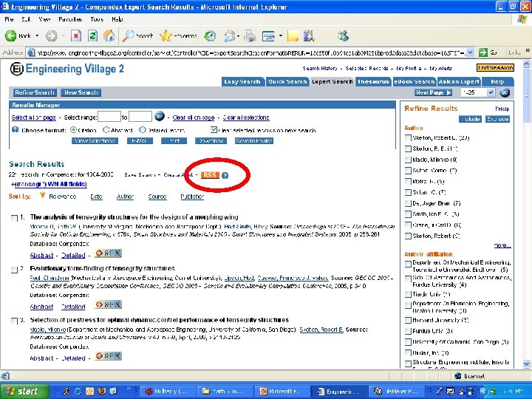Click the Home icon in toolbar

coord(109,35)
